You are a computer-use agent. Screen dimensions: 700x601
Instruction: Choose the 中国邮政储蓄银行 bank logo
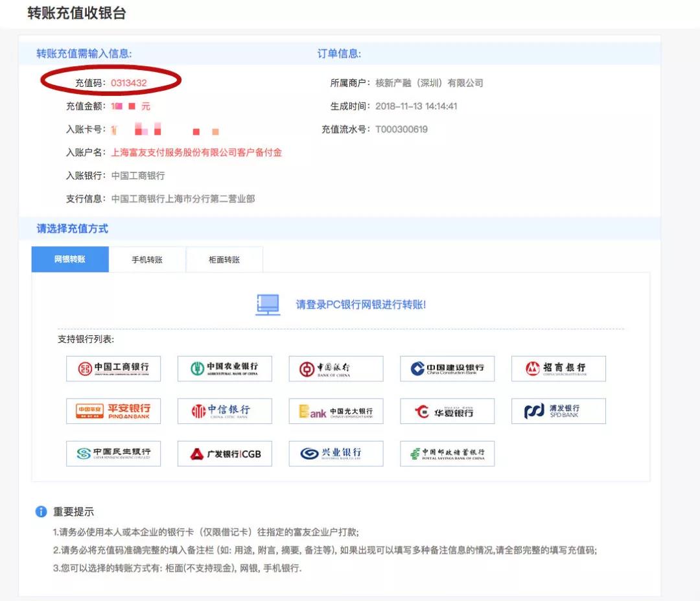[x=447, y=454]
